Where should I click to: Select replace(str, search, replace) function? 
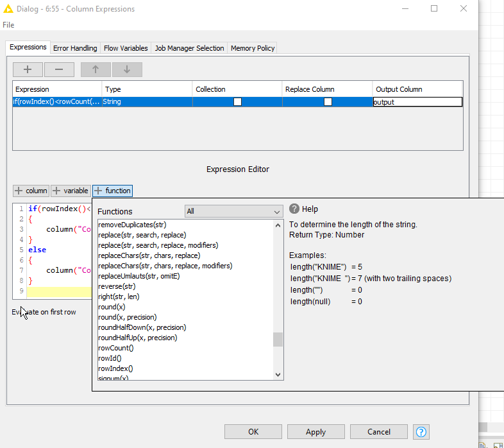185,235
